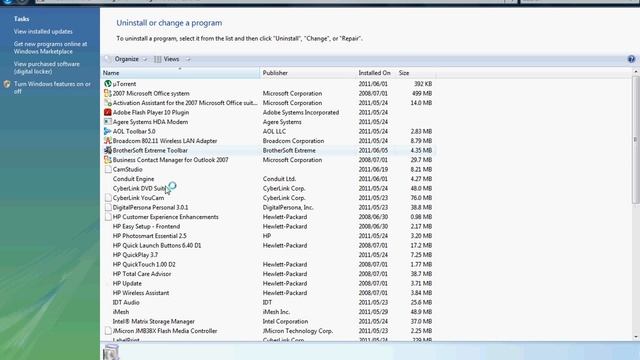640x360 pixels.
Task: Open Turn Windows features on or off
Action: (52, 88)
